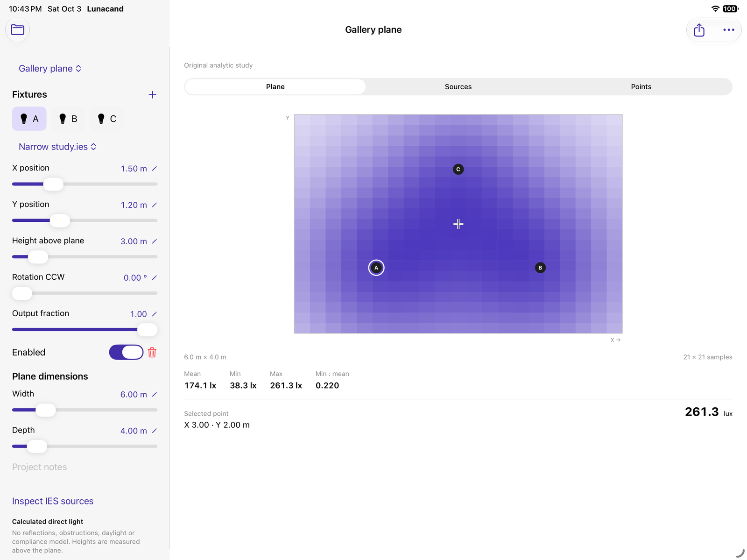Switch to the Sources tab
Image resolution: width=747 pixels, height=560 pixels.
click(x=458, y=87)
